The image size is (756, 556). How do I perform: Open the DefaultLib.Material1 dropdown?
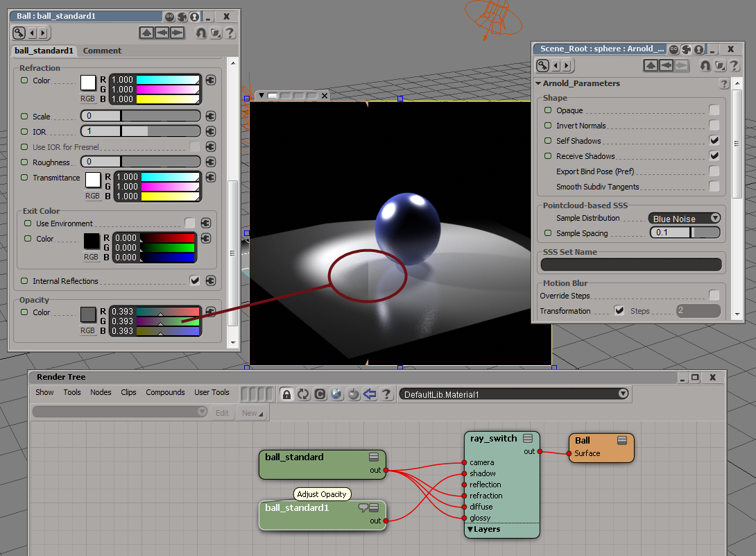pyautogui.click(x=514, y=394)
